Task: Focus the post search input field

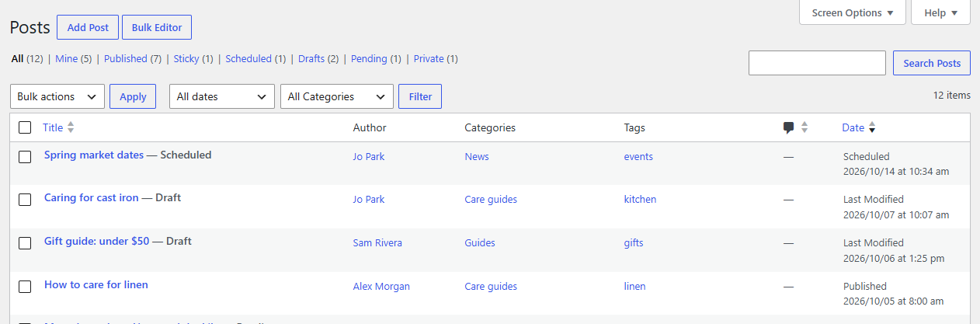Action: tap(817, 63)
